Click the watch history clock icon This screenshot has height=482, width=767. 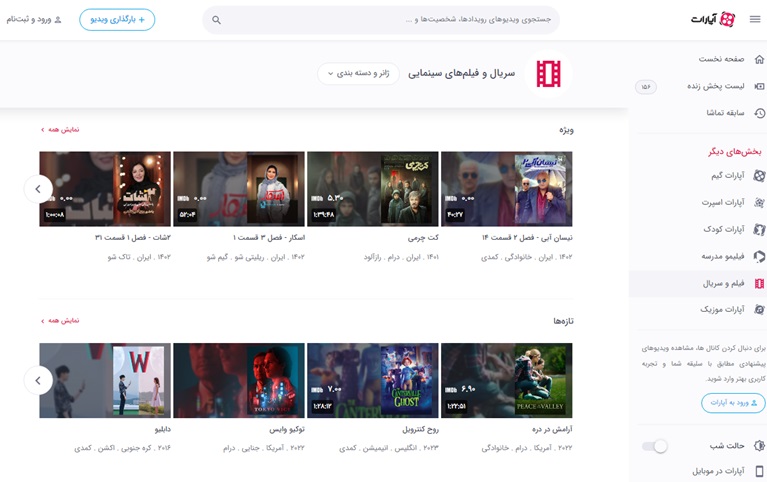[759, 113]
